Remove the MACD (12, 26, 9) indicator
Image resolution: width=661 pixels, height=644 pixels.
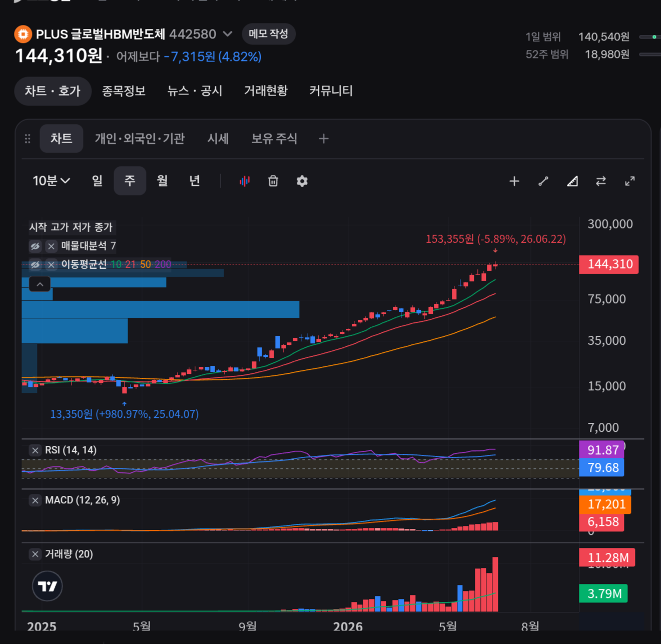(35, 500)
